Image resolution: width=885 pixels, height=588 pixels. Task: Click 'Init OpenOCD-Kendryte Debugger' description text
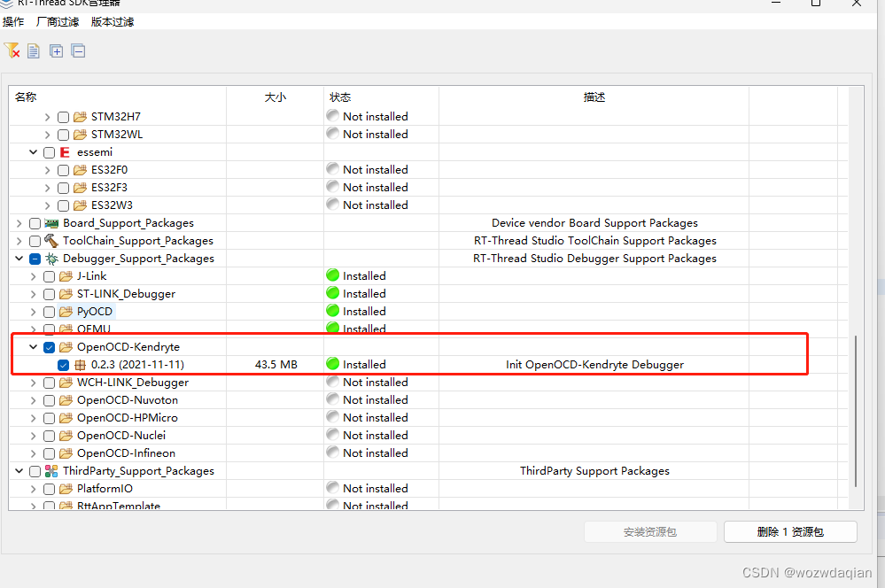(x=594, y=365)
